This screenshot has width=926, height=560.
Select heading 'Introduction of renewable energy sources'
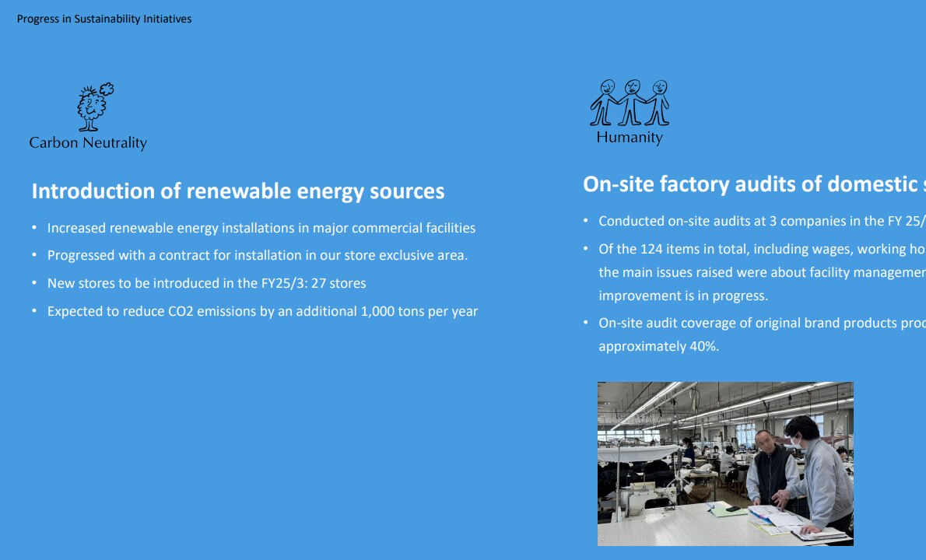coord(238,191)
